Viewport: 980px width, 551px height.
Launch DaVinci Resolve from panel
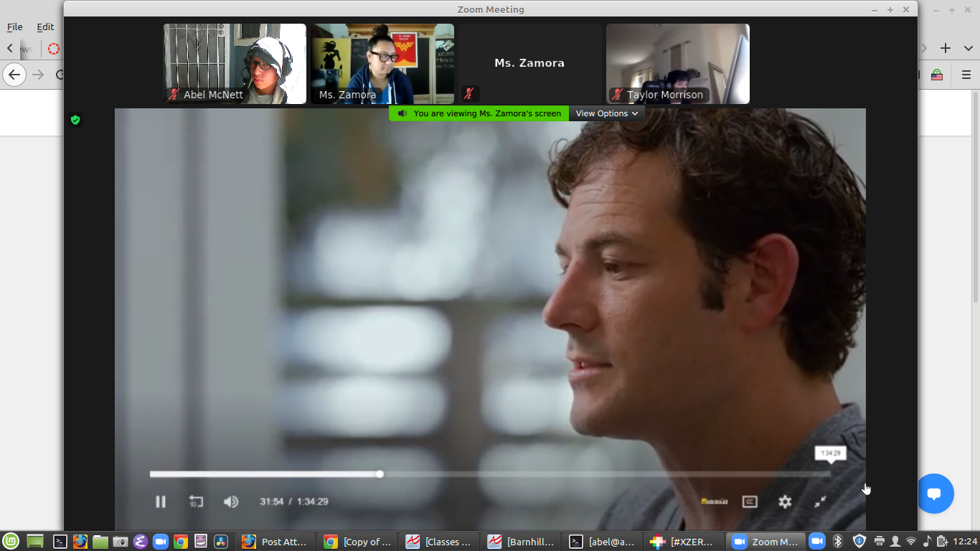coord(221,542)
